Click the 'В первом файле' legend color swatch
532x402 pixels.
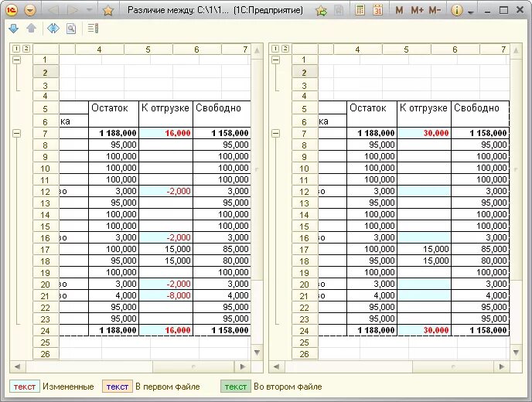click(117, 387)
